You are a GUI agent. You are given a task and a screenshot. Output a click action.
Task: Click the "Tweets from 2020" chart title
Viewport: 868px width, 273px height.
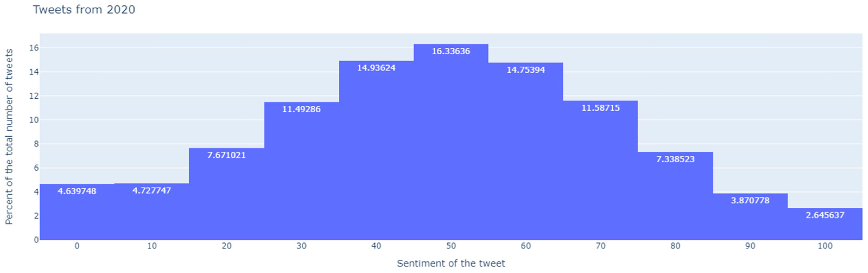[84, 9]
